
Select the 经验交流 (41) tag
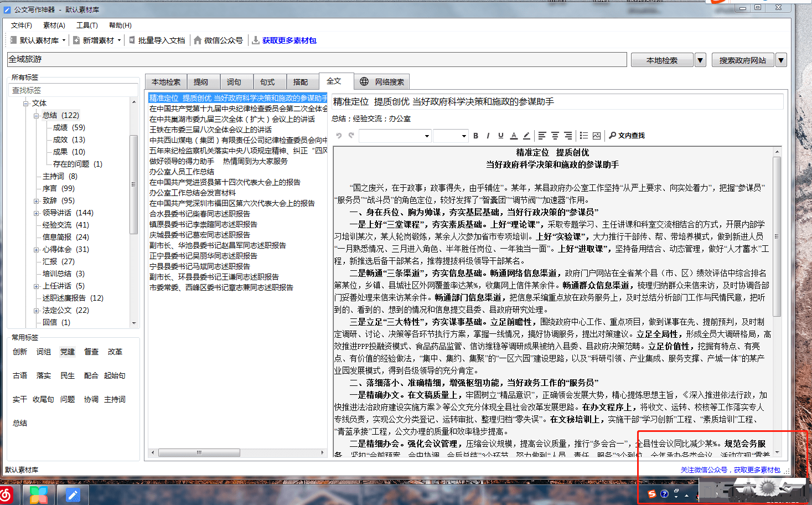(x=66, y=225)
